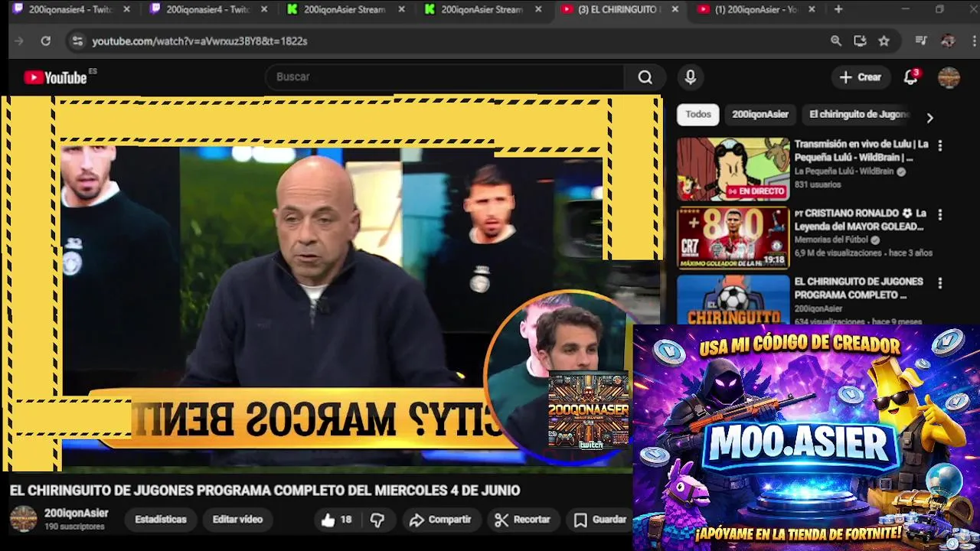The image size is (980, 551).
Task: Click the 'Recortar' clip button
Action: coord(522,520)
